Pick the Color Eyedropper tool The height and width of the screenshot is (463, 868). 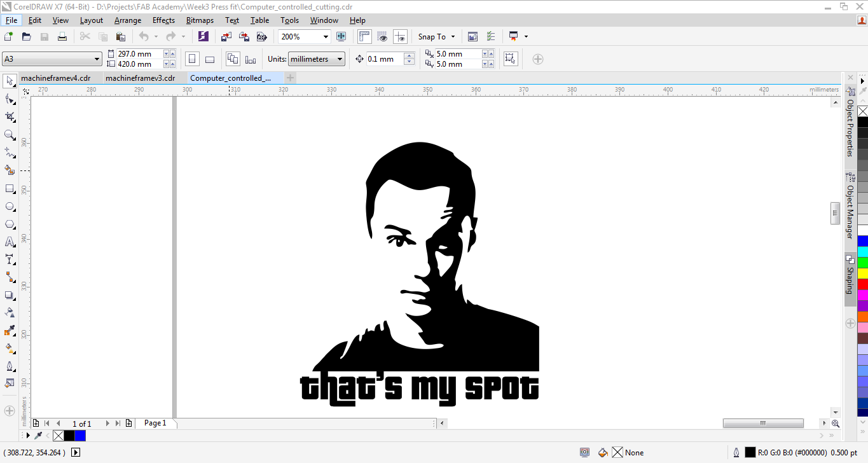point(10,331)
